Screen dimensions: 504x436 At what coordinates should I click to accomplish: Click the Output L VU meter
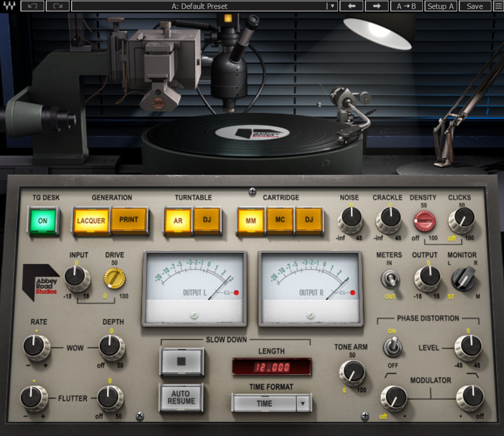tap(194, 288)
